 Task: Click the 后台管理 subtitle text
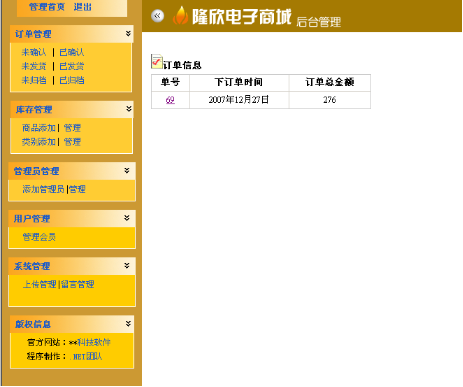319,22
